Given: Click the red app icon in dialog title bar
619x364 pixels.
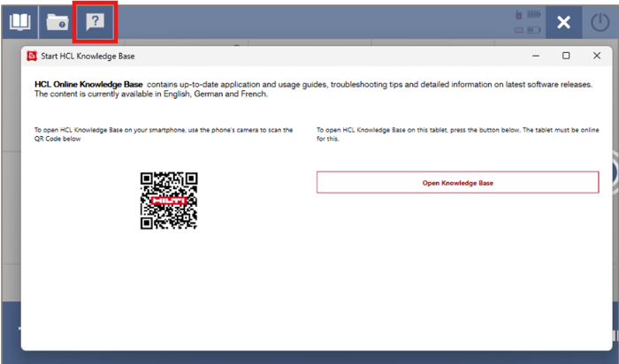Looking at the screenshot, I should pyautogui.click(x=32, y=56).
